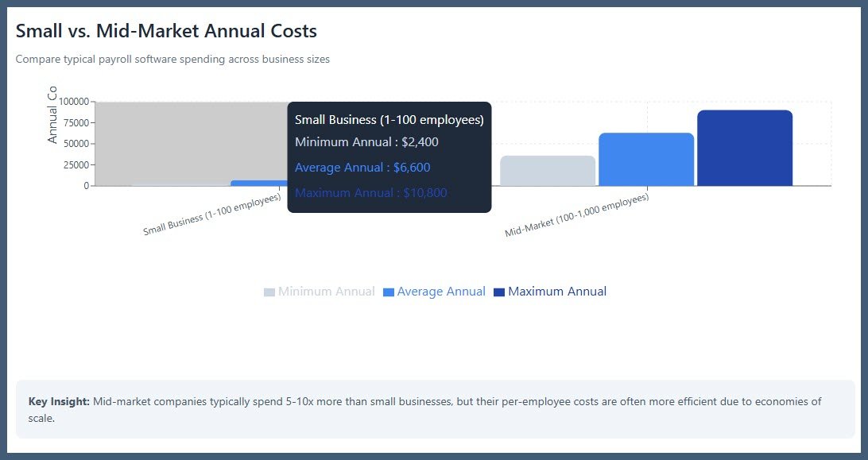Image resolution: width=868 pixels, height=460 pixels.
Task: Click the Small Business tooltip header
Action: (390, 119)
